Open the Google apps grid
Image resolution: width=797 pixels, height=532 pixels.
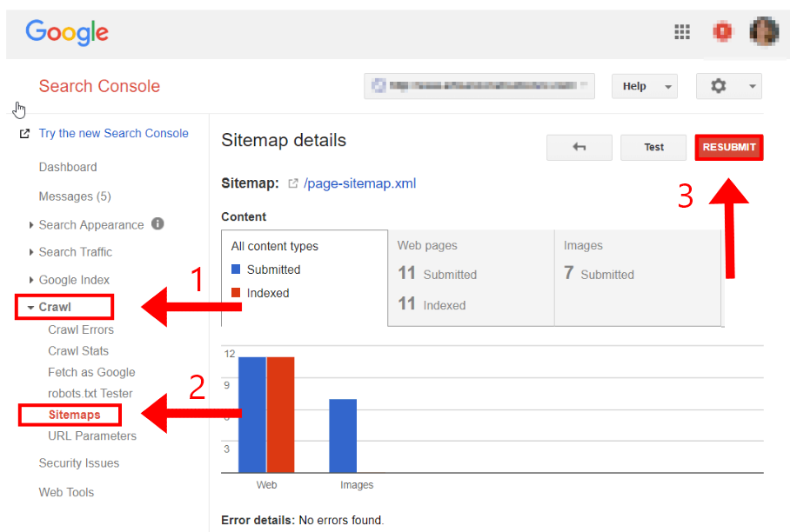tap(682, 32)
